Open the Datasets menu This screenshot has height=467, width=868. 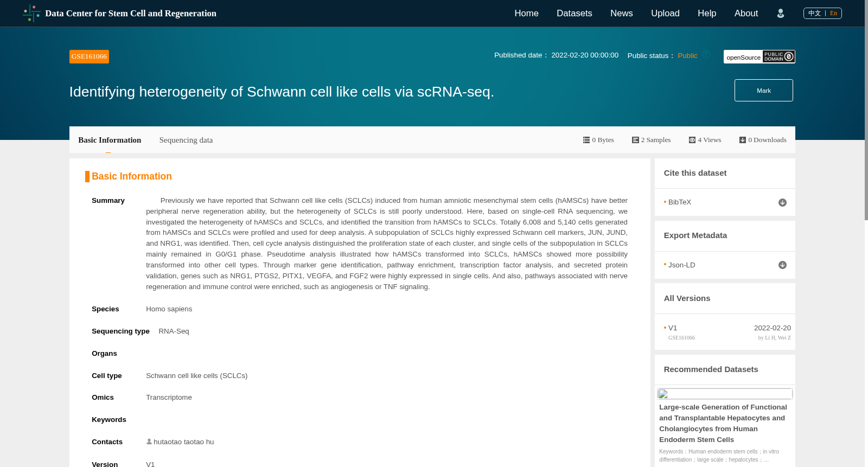coord(574,13)
